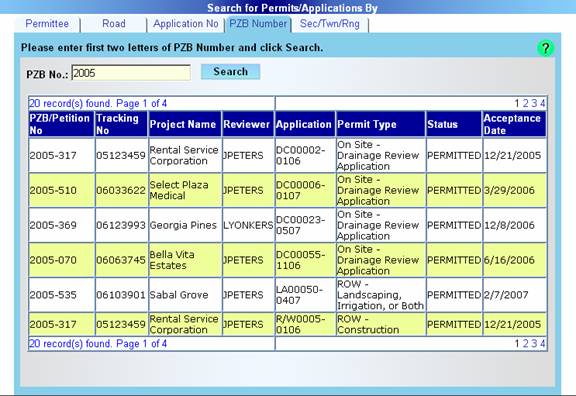The image size is (576, 396).
Task: Click the Application column header
Action: click(305, 124)
